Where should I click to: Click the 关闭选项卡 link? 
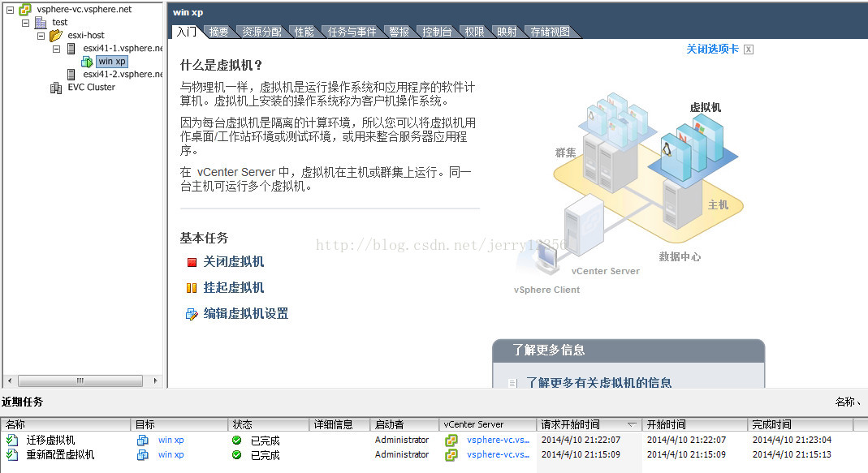coord(712,49)
